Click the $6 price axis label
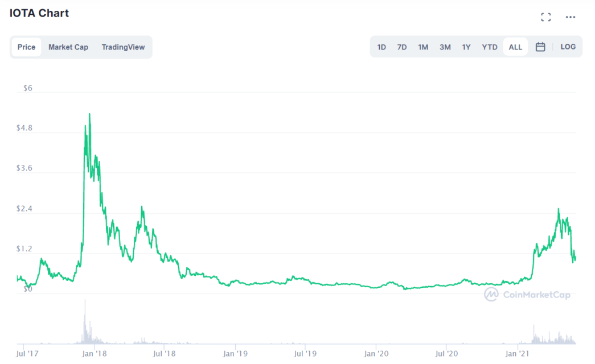Viewport: 595px width, 364px height. pyautogui.click(x=28, y=88)
